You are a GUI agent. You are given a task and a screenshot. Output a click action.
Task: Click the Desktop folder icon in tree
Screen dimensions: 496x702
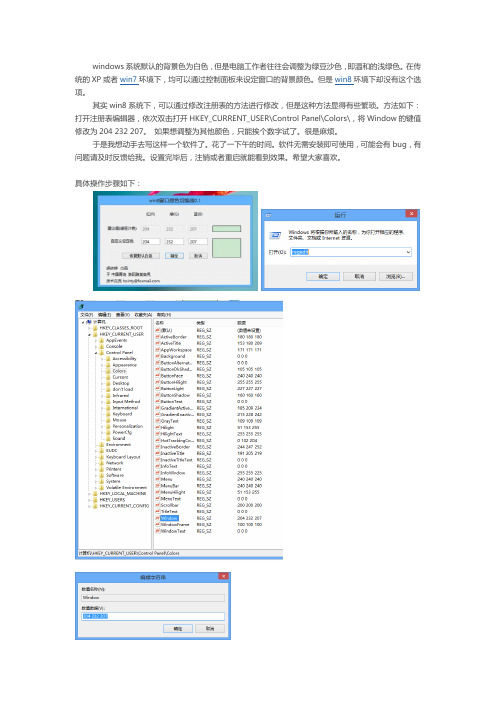(x=108, y=383)
